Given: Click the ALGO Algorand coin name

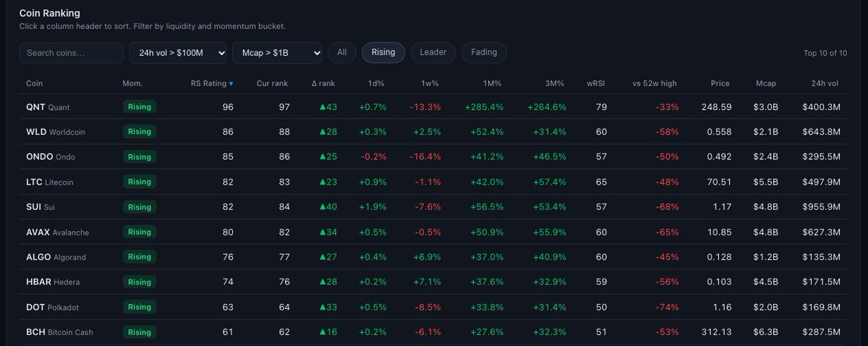Looking at the screenshot, I should coord(56,257).
